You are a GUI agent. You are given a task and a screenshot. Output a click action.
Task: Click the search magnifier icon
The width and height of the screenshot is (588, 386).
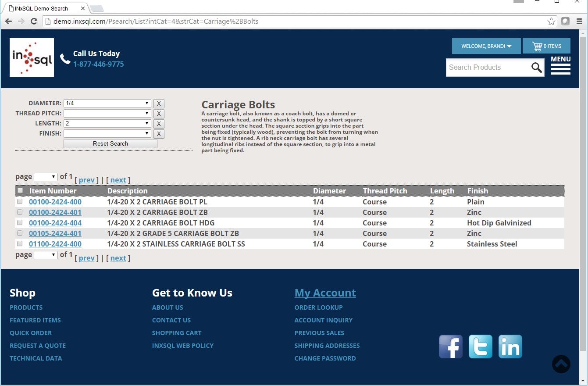pyautogui.click(x=536, y=67)
